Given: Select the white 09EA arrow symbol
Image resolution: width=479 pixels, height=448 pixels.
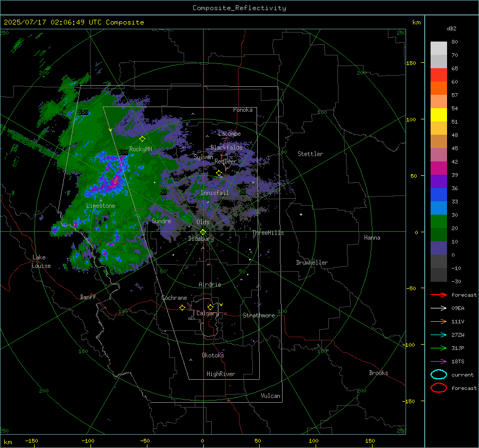Looking at the screenshot, I should pyautogui.click(x=439, y=308).
